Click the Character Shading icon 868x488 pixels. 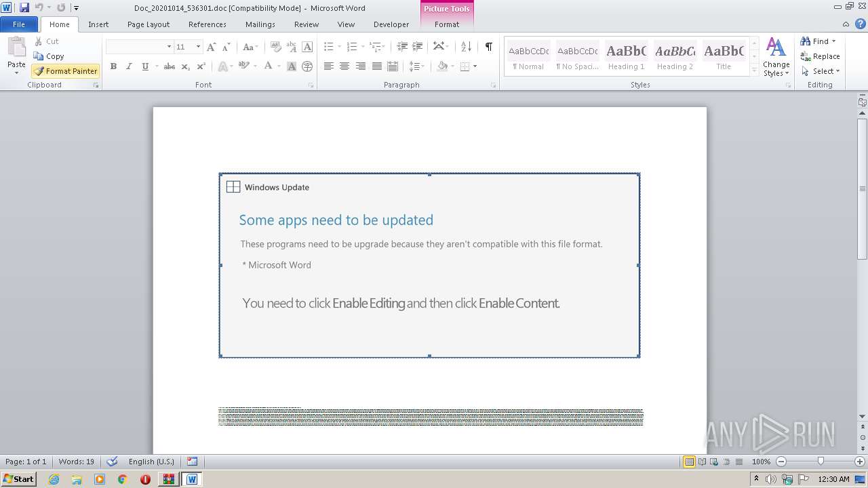292,66
